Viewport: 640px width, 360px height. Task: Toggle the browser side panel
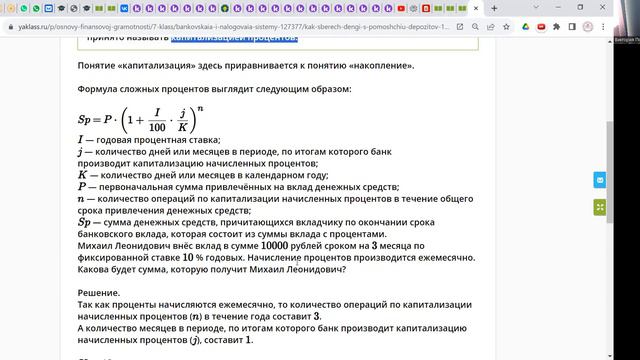572,27
